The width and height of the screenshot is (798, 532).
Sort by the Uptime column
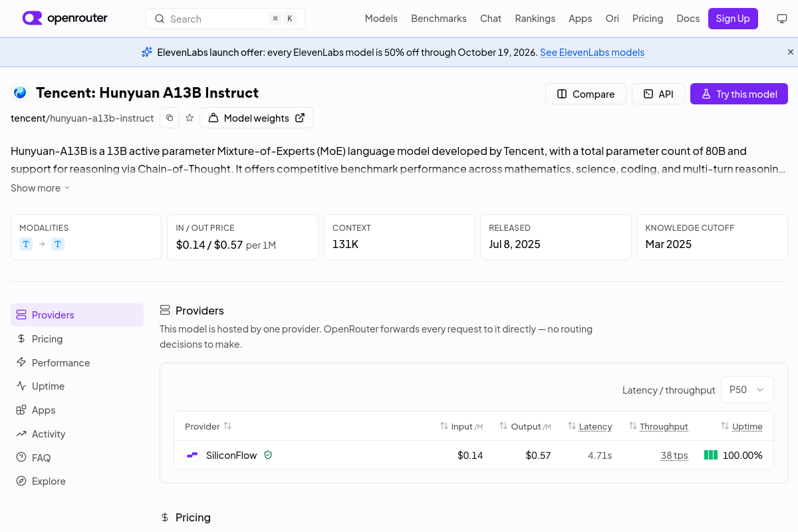click(741, 426)
